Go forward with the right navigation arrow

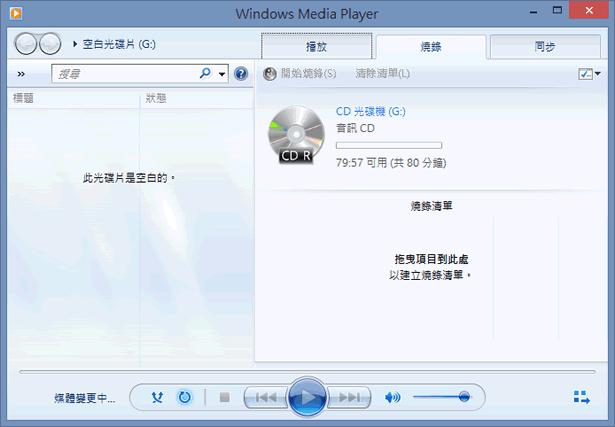pyautogui.click(x=50, y=44)
